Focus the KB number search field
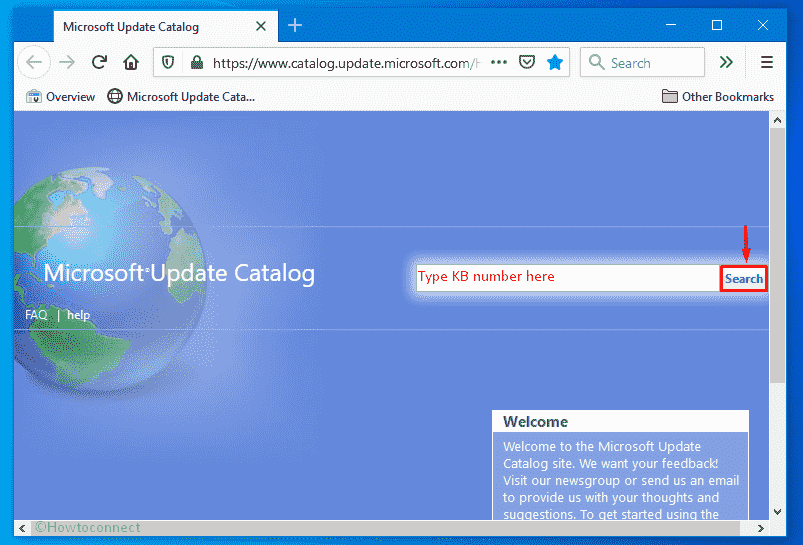Image resolution: width=803 pixels, height=545 pixels. [568, 278]
